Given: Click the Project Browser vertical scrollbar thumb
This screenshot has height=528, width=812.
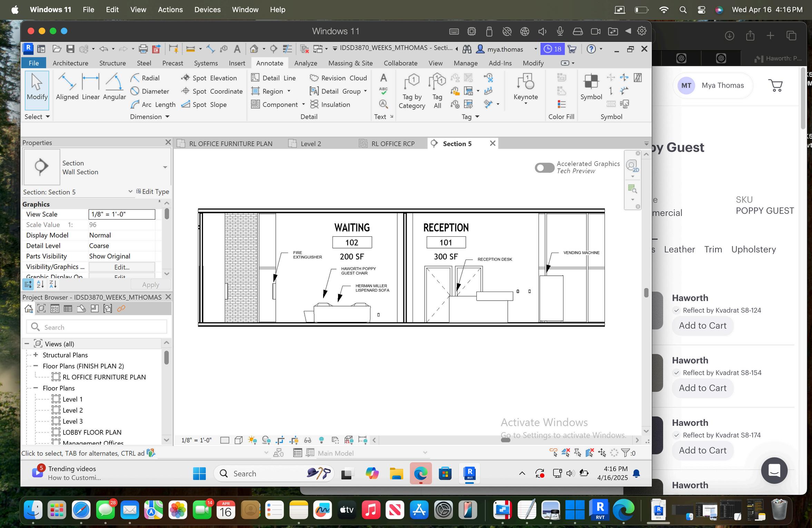Looking at the screenshot, I should click(166, 358).
